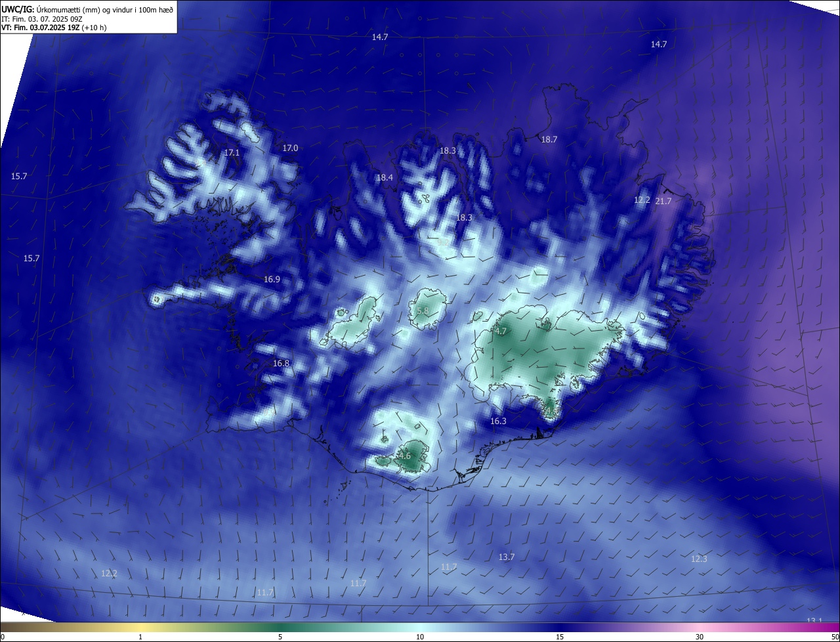The width and height of the screenshot is (840, 642).
Task: Click the 18.4 value label
Action: (x=385, y=178)
